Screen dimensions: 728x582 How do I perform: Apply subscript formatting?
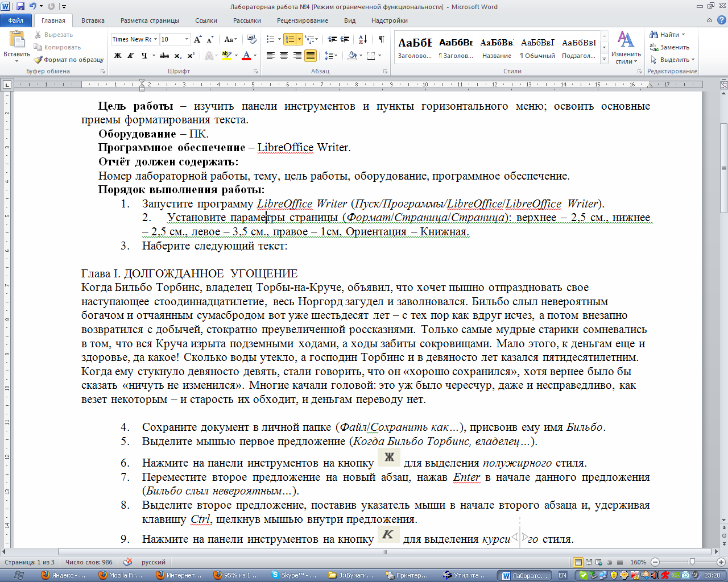pos(178,56)
